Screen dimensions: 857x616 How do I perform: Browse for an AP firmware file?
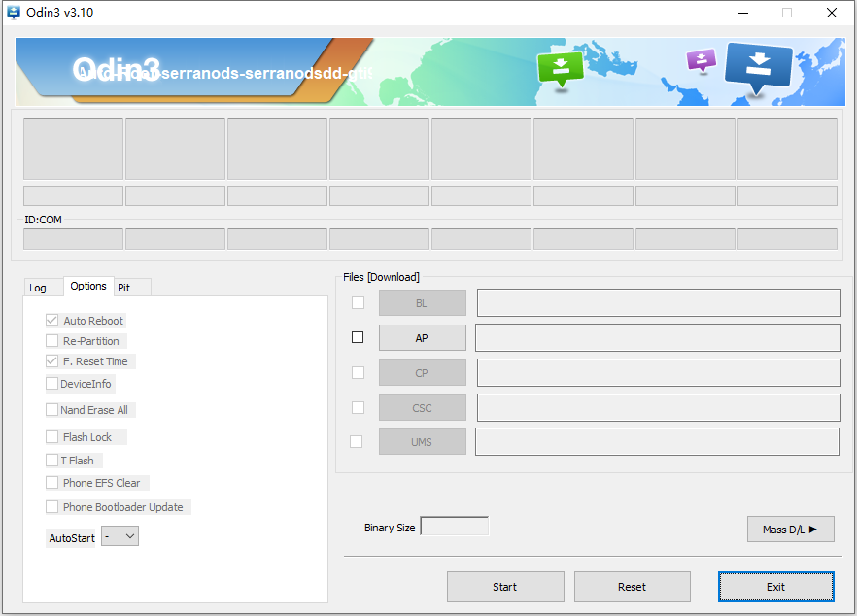(422, 338)
